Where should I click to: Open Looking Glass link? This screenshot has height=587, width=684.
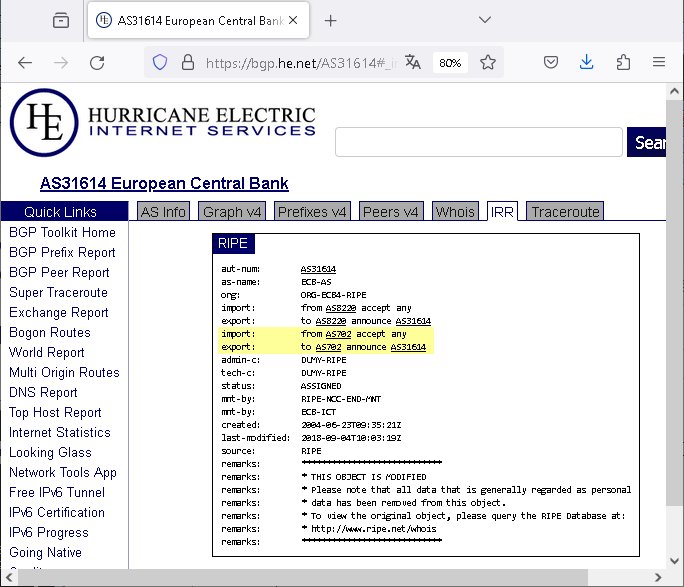pos(50,453)
